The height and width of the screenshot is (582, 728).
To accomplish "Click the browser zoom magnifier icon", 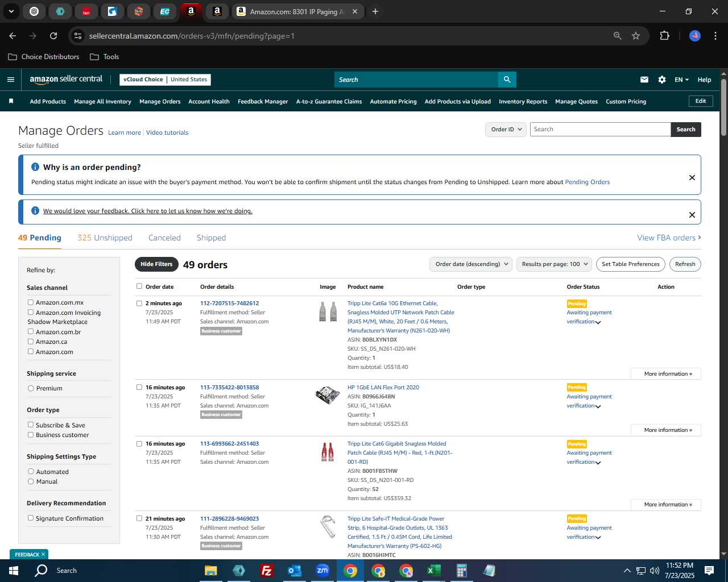I will pos(618,36).
